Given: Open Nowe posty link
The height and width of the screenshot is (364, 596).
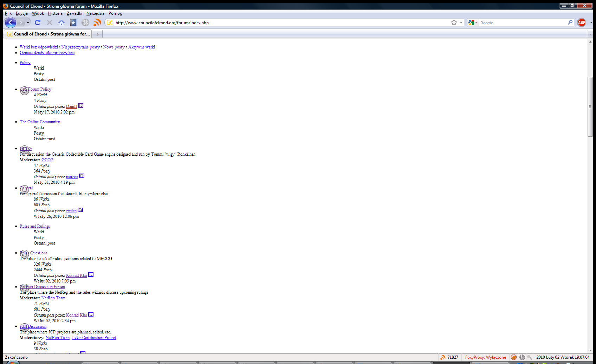Looking at the screenshot, I should click(x=114, y=47).
